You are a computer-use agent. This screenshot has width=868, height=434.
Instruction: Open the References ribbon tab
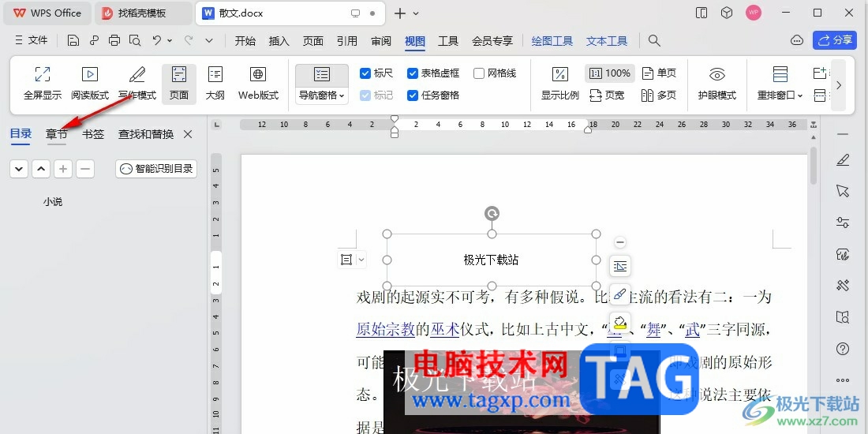click(x=347, y=40)
